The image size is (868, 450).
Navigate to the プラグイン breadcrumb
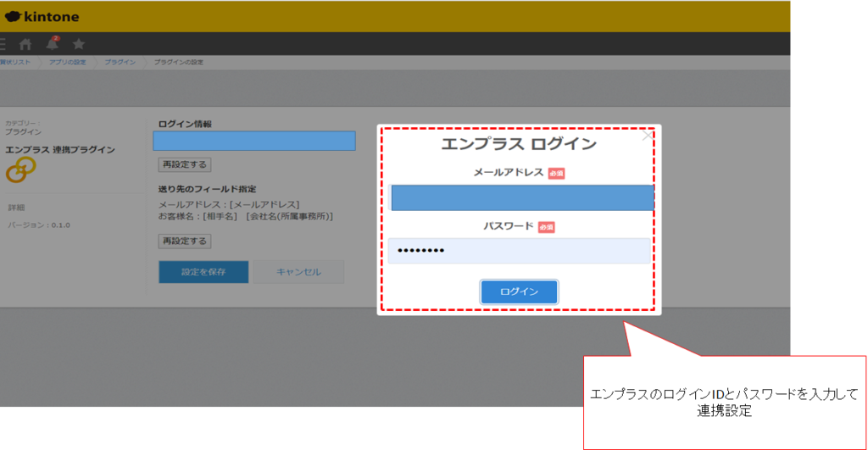click(120, 63)
